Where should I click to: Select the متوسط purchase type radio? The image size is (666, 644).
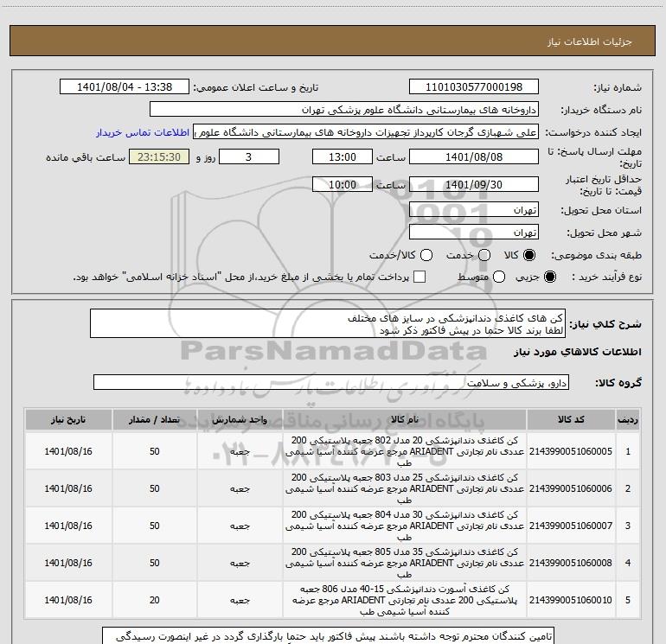[499, 277]
